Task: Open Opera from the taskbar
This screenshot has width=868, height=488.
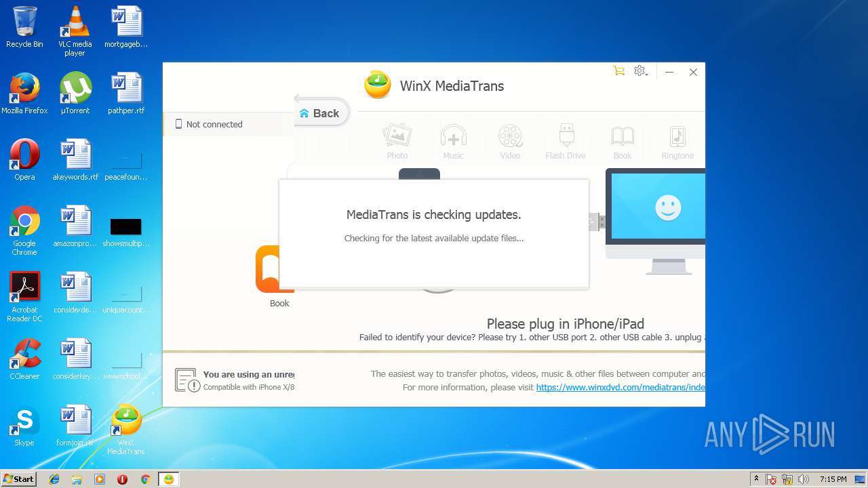Action: coord(123,479)
